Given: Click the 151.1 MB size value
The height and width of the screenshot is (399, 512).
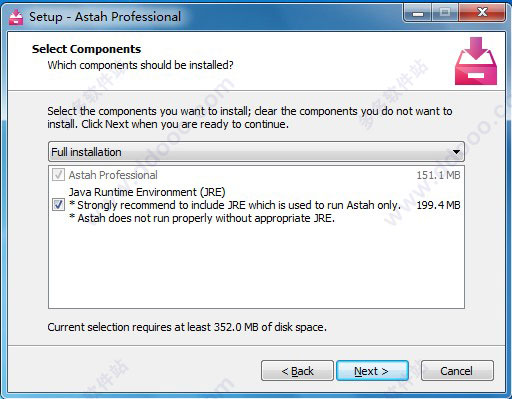Looking at the screenshot, I should tap(438, 175).
